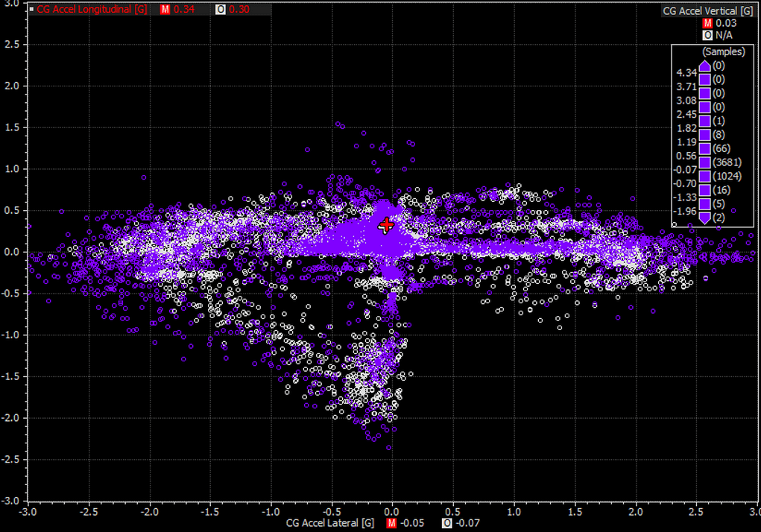Click the (Samples) legend header
The height and width of the screenshot is (532, 761).
coord(724,51)
